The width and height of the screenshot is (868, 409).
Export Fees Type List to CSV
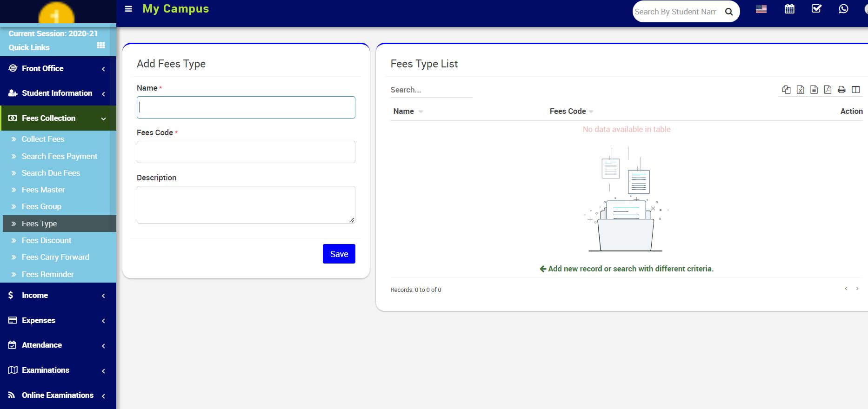[x=814, y=90]
